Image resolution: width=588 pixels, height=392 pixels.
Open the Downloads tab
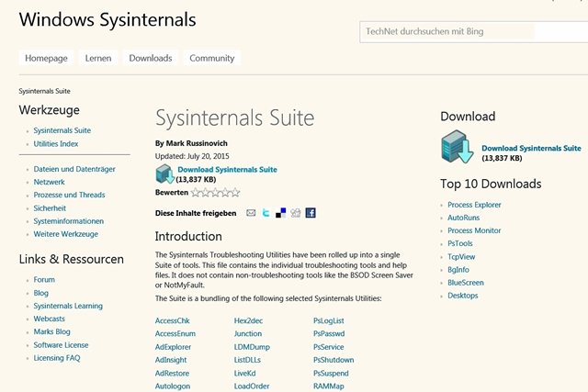point(151,58)
